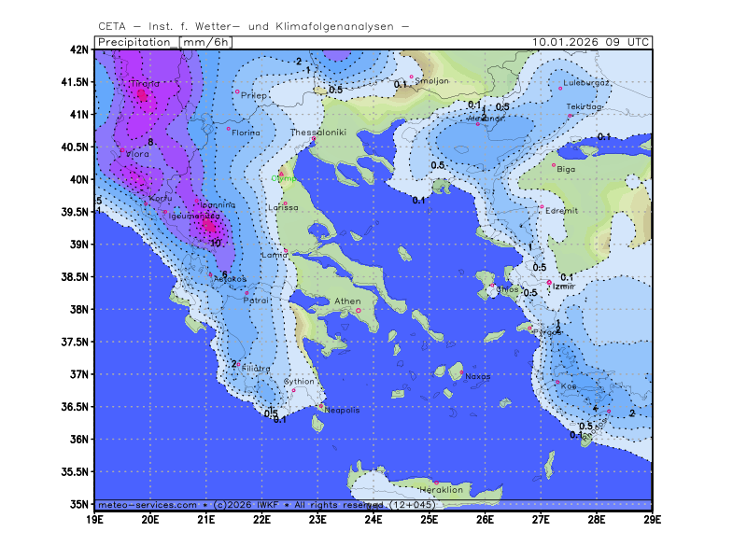Click the Smoljan city marker

tap(412, 77)
